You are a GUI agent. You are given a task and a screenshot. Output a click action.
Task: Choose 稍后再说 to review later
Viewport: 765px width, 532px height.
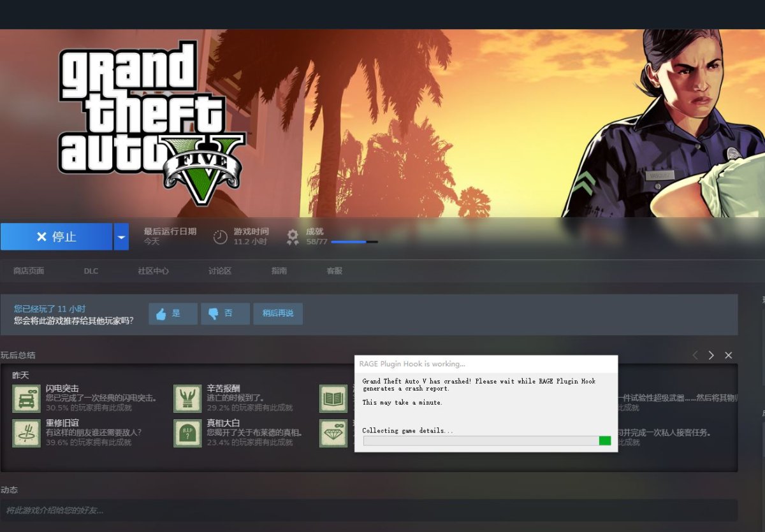tap(278, 313)
